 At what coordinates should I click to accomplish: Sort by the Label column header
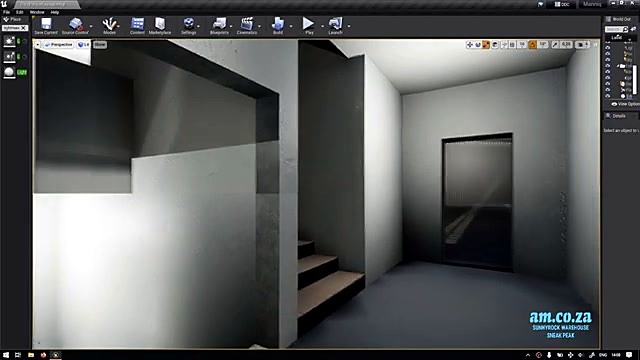point(616,37)
